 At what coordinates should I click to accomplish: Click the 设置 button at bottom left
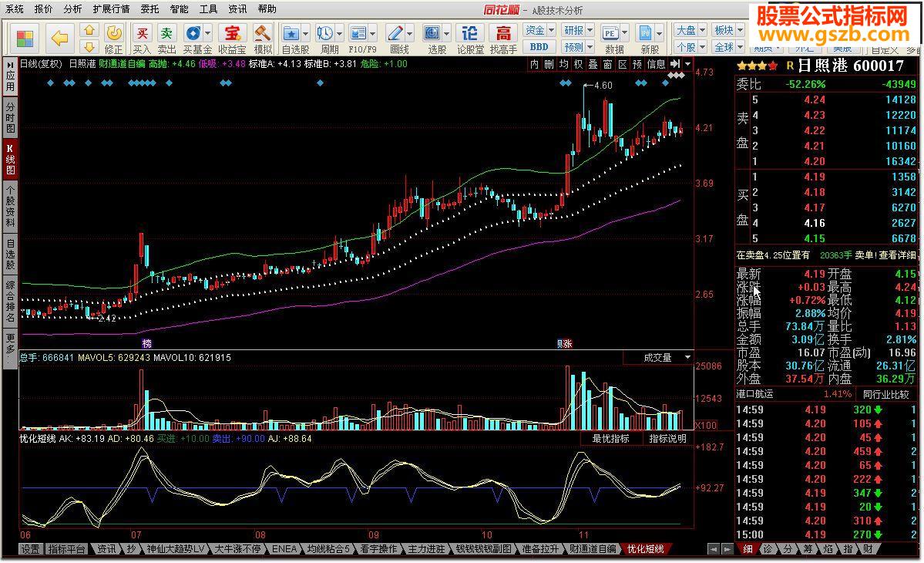30,549
